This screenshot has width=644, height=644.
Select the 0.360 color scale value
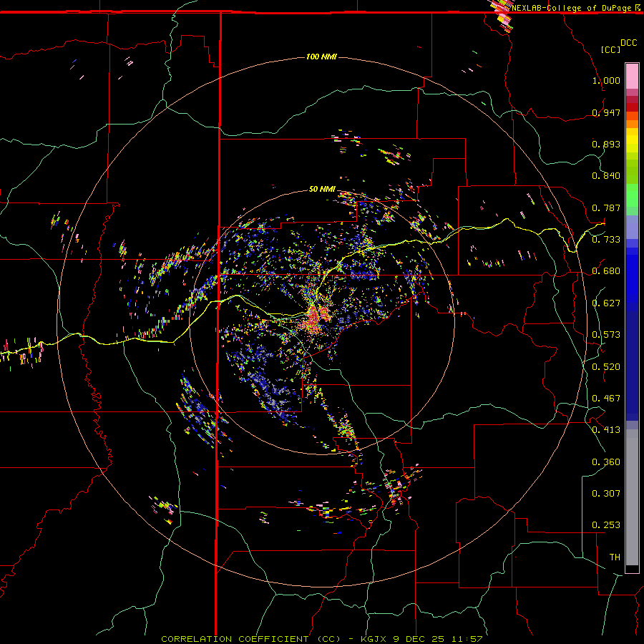tap(606, 462)
